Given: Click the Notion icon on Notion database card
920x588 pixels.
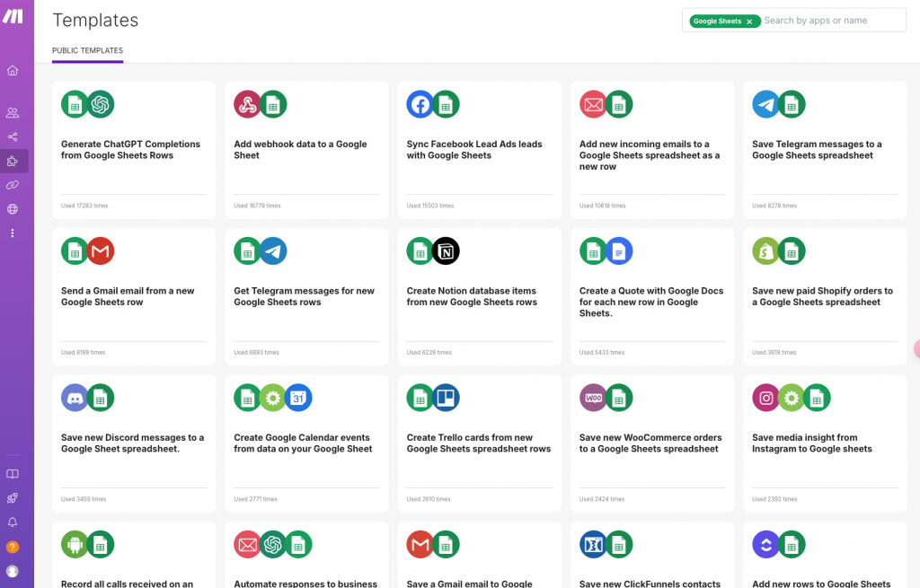Looking at the screenshot, I should coord(446,251).
